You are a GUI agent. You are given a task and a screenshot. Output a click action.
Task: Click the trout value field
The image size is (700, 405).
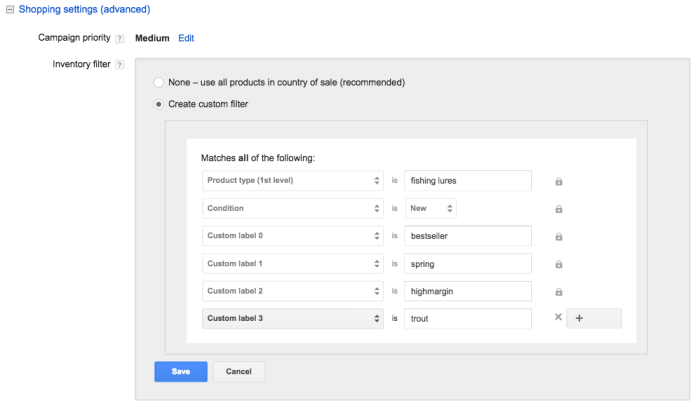468,318
